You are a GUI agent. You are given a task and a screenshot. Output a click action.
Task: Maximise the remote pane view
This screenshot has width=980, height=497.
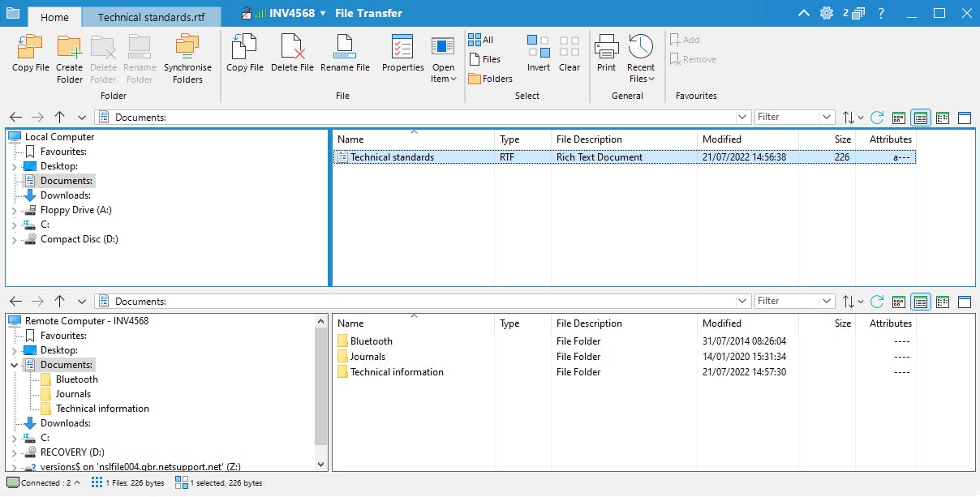click(x=965, y=302)
